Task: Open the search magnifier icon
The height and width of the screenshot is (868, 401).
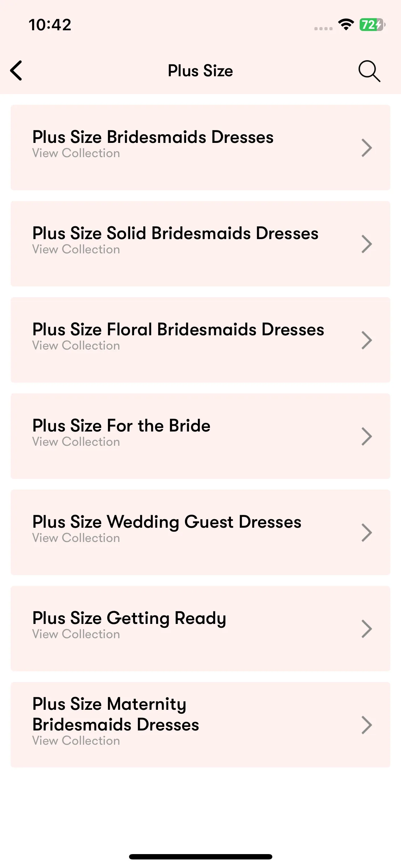Action: (x=369, y=71)
